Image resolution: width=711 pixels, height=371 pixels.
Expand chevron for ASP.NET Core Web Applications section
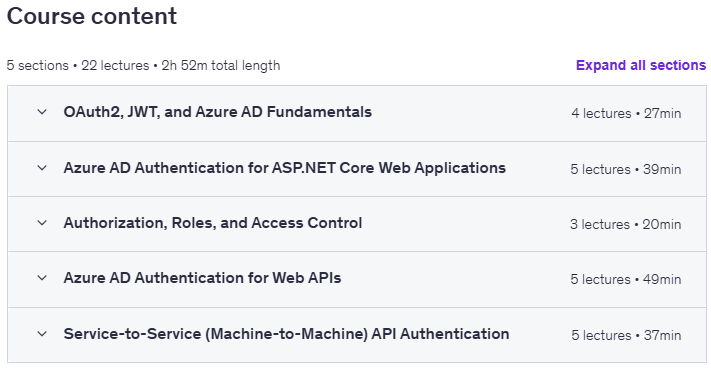pyautogui.click(x=42, y=168)
